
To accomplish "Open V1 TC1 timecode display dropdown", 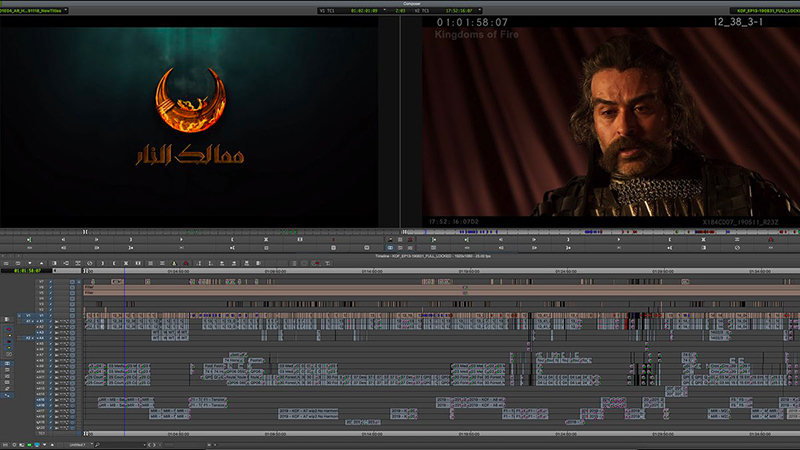I will (385, 10).
